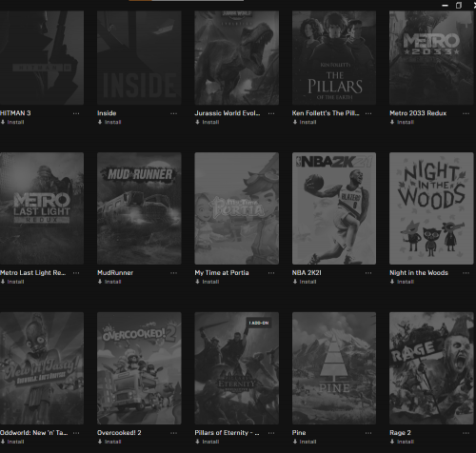Open Night in the Woods three-dot menu

coord(466,273)
